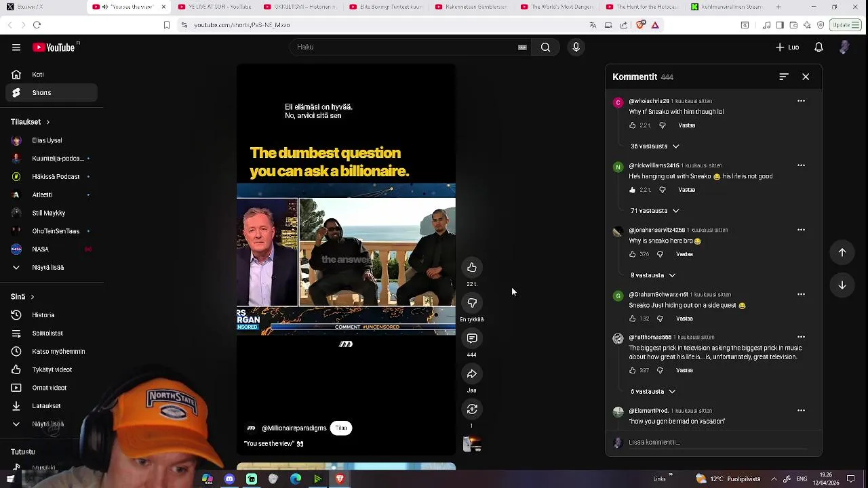Open the YouTube hamburger guide menu
The height and width of the screenshot is (488, 868).
coord(16,47)
